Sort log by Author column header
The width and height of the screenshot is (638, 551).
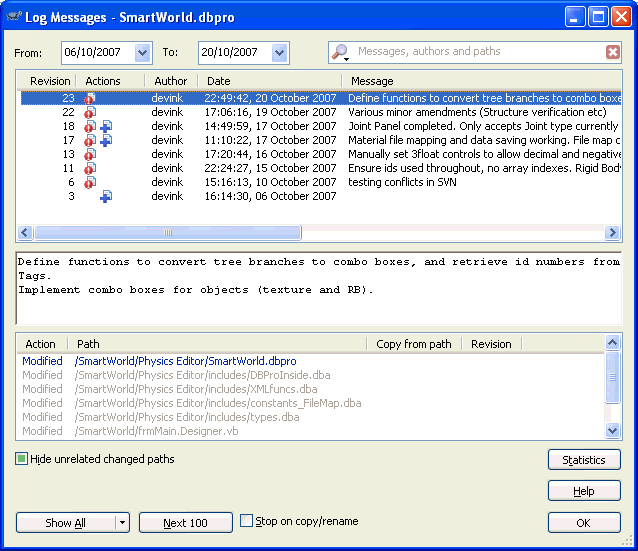[x=171, y=81]
